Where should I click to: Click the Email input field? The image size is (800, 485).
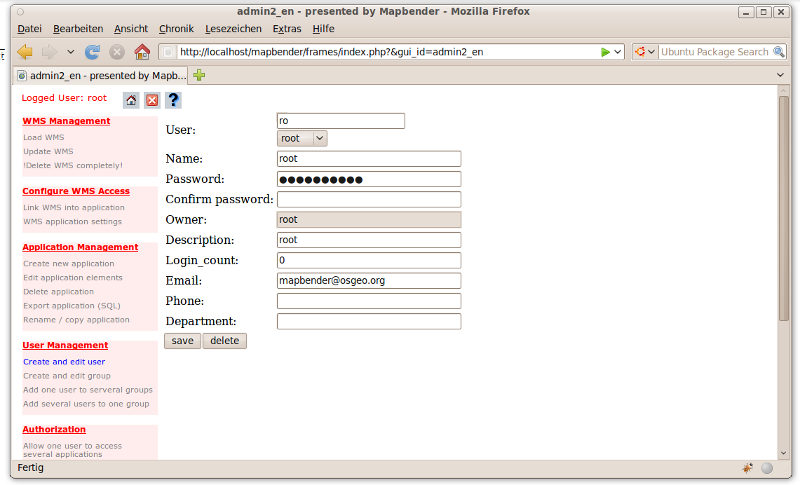(368, 281)
